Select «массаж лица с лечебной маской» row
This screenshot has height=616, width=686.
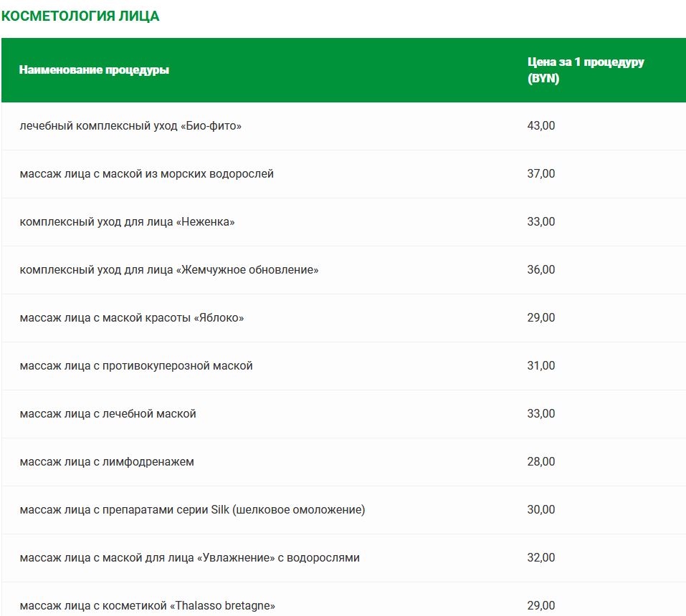click(x=108, y=414)
